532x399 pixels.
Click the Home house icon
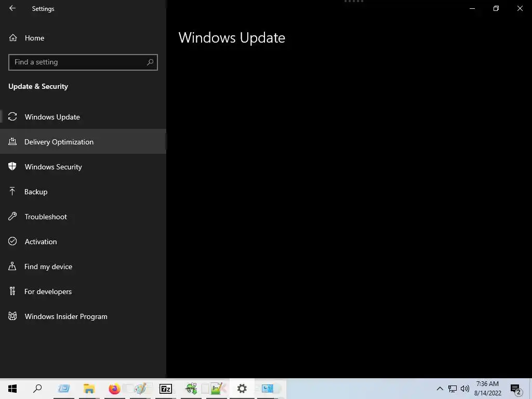pyautogui.click(x=13, y=37)
